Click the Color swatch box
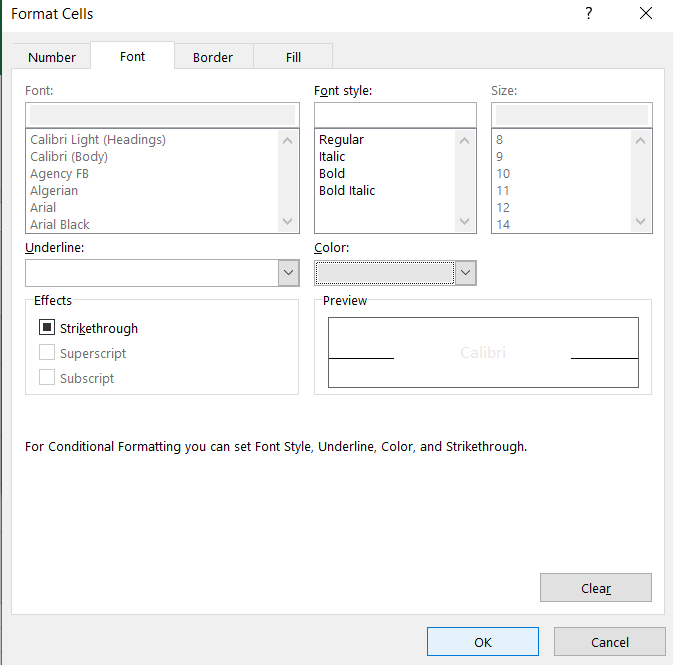 384,273
